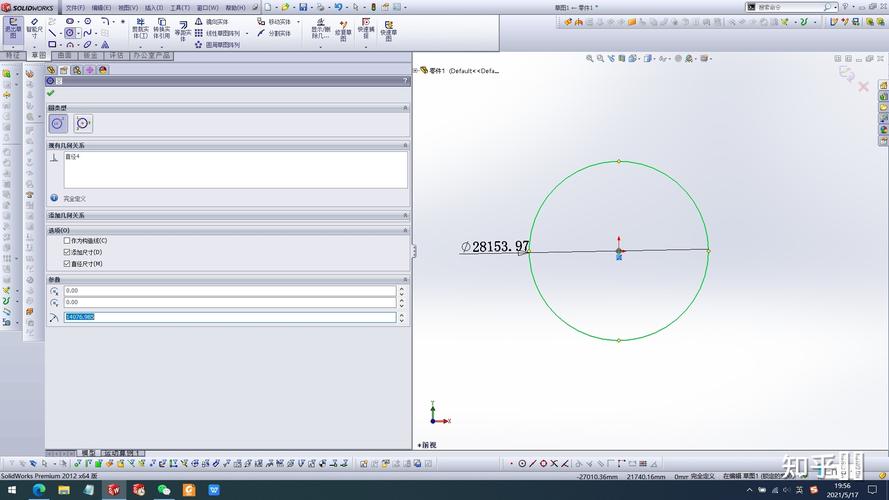Choose the perimeter circle type icon
889x500 pixels.
click(83, 124)
